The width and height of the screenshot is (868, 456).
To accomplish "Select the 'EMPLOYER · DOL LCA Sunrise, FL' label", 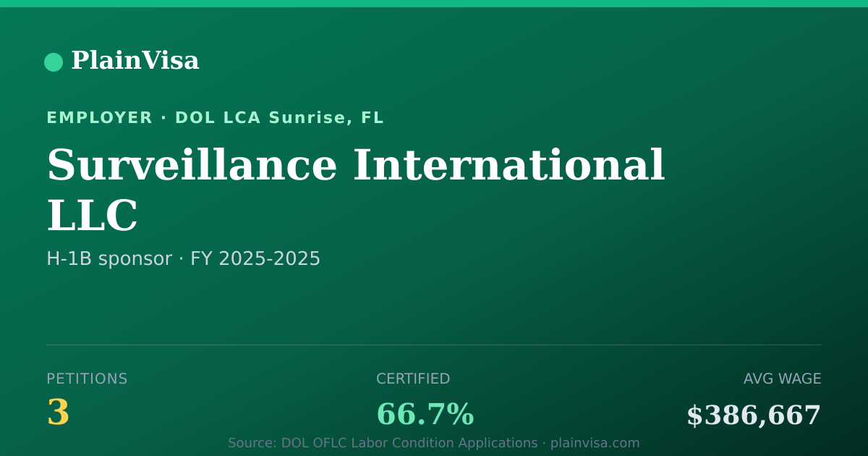I will (x=215, y=118).
